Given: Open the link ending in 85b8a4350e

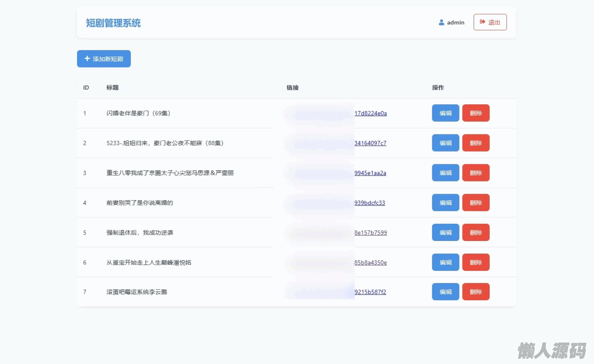Looking at the screenshot, I should 370,263.
